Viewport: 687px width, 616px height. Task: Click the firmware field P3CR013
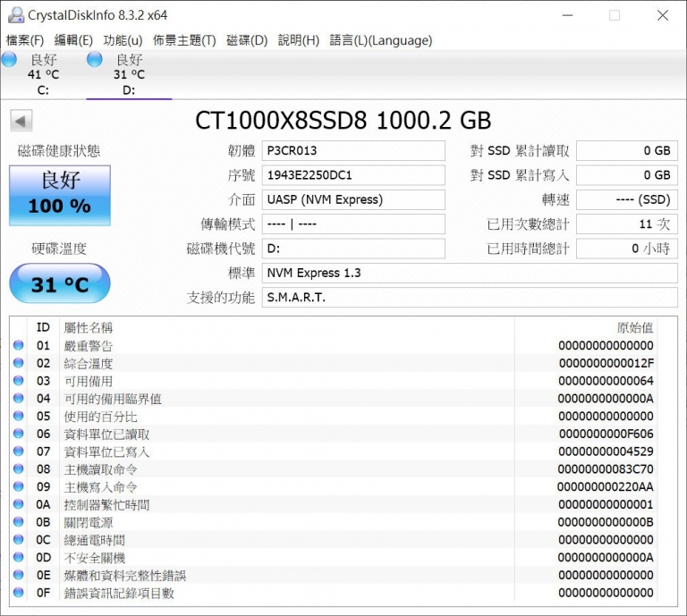tap(353, 150)
